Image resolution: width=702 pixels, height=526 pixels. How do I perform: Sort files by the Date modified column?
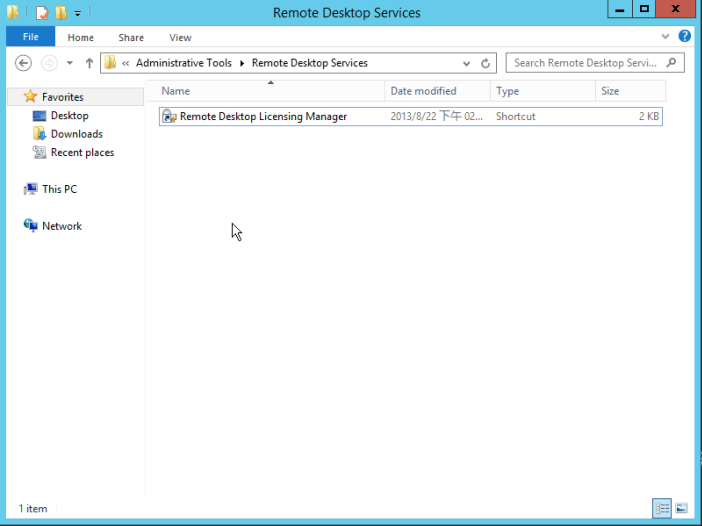coord(423,91)
